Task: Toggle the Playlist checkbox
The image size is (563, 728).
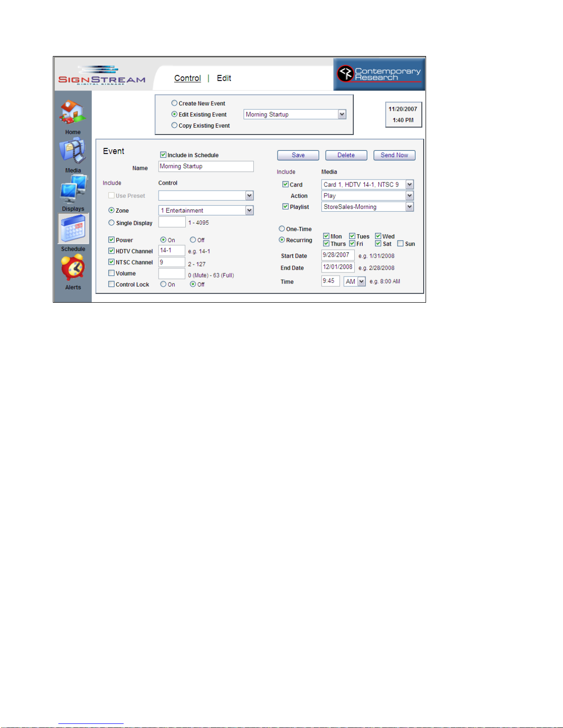Action: [285, 207]
